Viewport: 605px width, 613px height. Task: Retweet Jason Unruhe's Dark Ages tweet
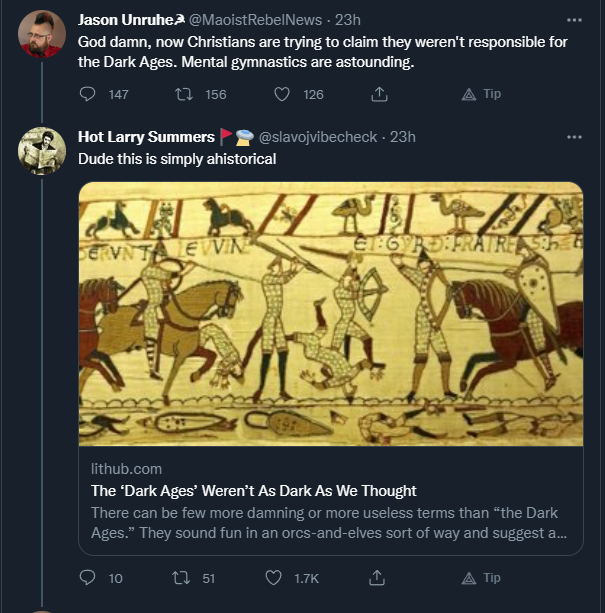(184, 94)
